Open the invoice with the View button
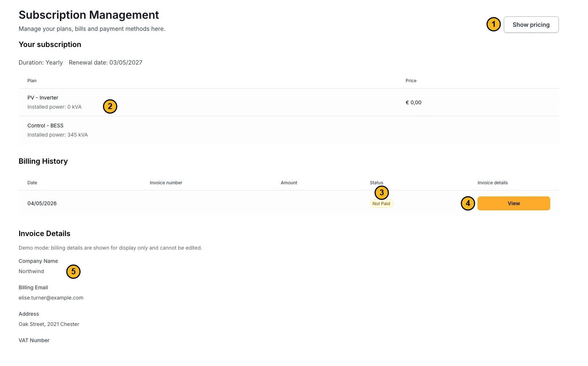The width and height of the screenshot is (588, 366). click(x=513, y=203)
